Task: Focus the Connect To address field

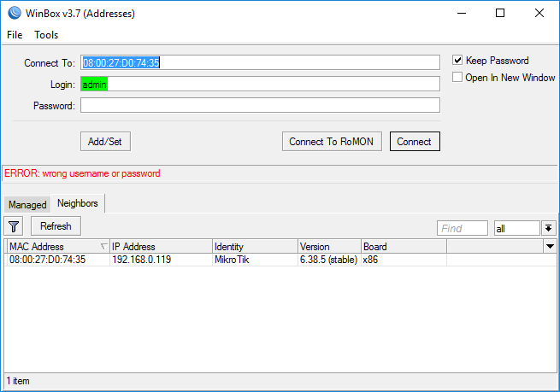Action: pos(260,63)
